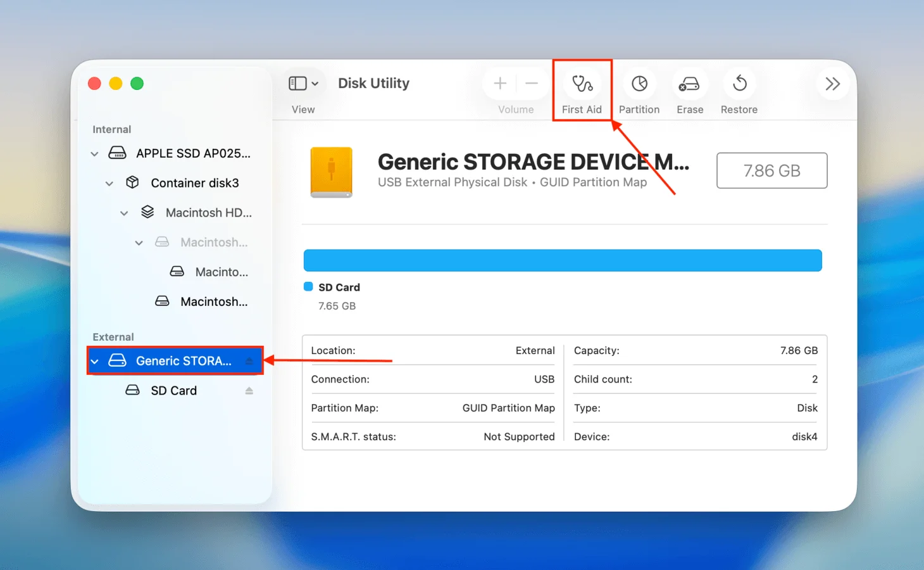Click the View sidebar icon
This screenshot has width=924, height=570.
[297, 83]
